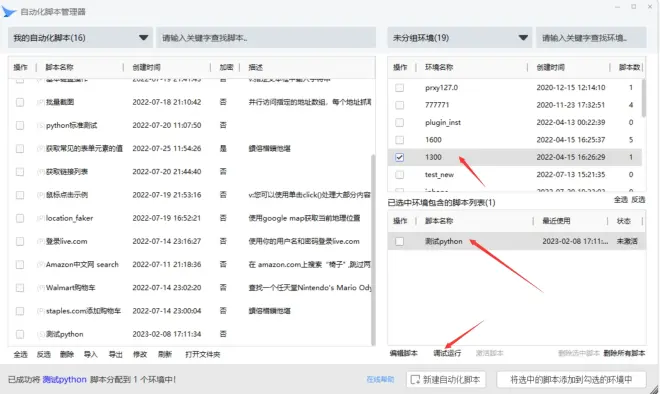Click the 未激活 status of 测试python
Screen dimensions: 660x394
[x=627, y=241]
